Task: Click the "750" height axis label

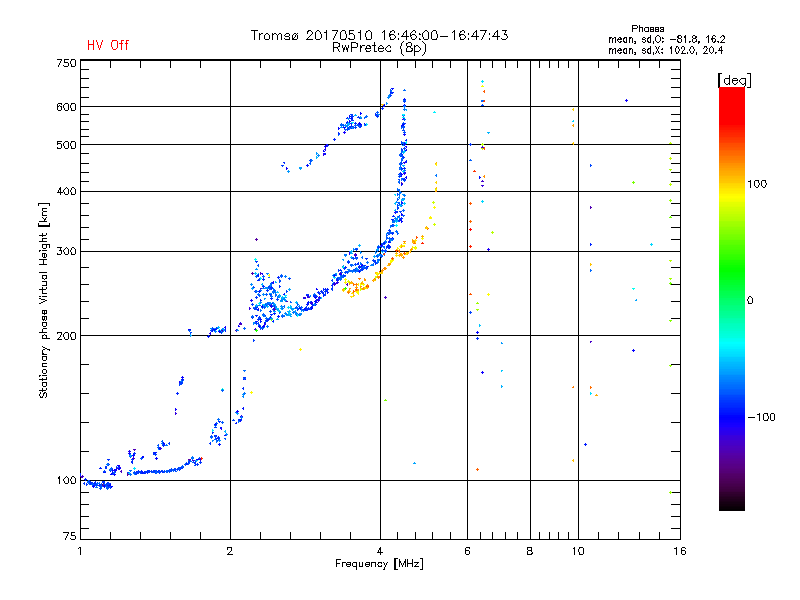Action: coord(66,63)
